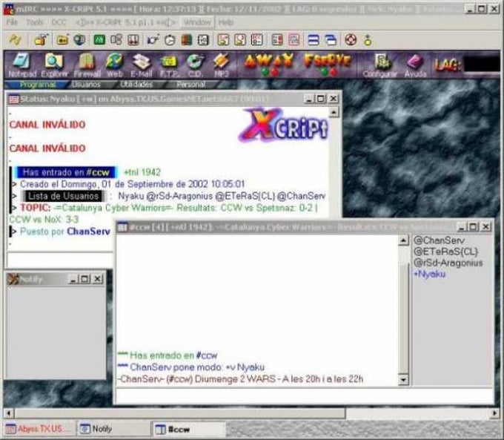Image resolution: width=504 pixels, height=440 pixels.
Task: Activate Abyss.TX.US status switchbar button
Action: tap(39, 429)
